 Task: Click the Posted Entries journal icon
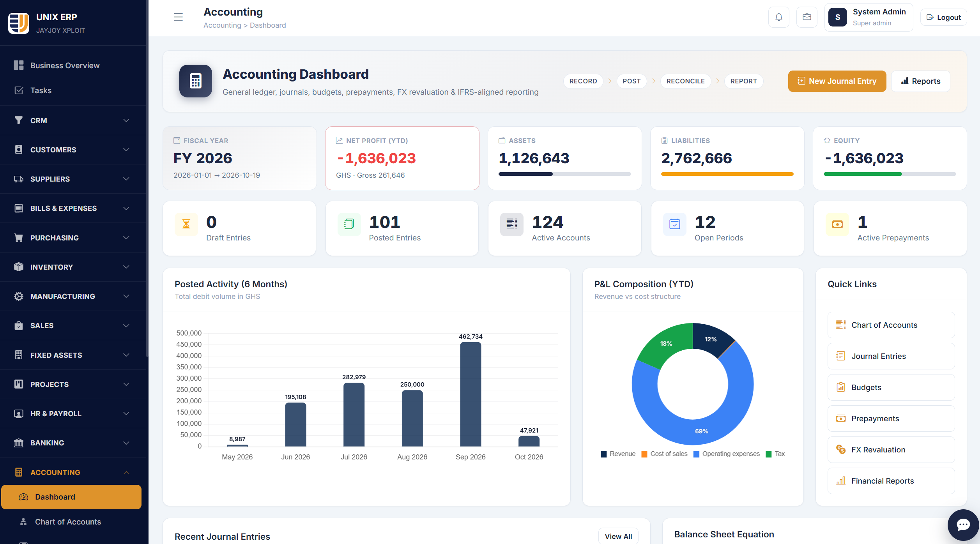[x=349, y=224]
